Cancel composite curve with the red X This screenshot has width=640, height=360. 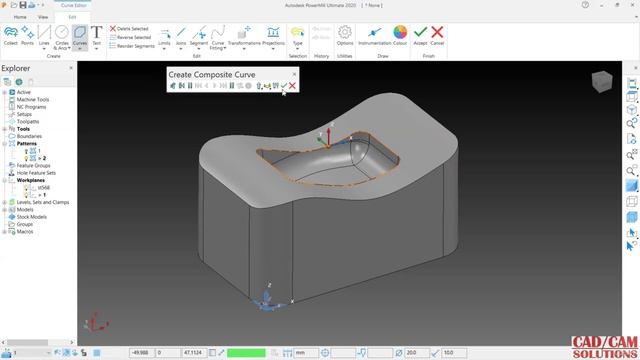[x=292, y=86]
